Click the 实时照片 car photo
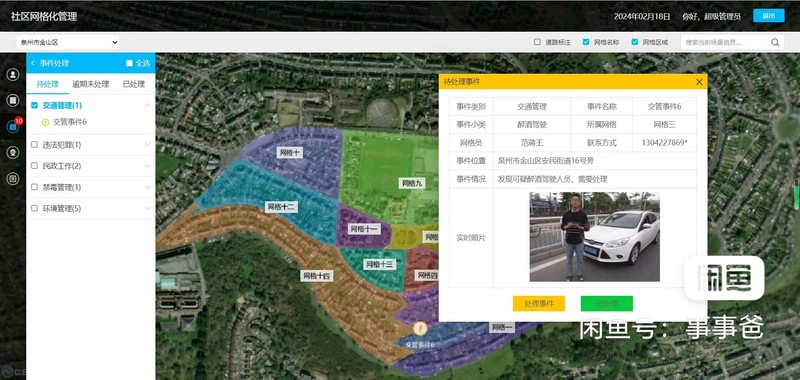 [594, 237]
